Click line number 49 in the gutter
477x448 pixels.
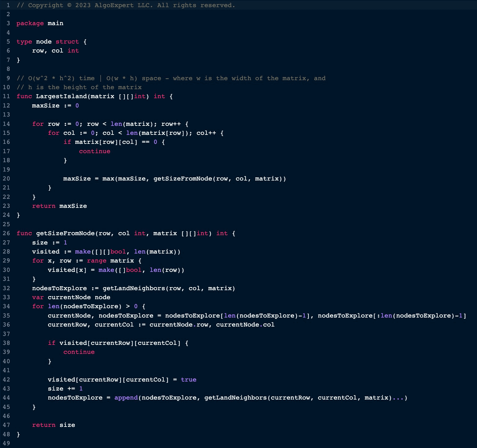click(7, 443)
